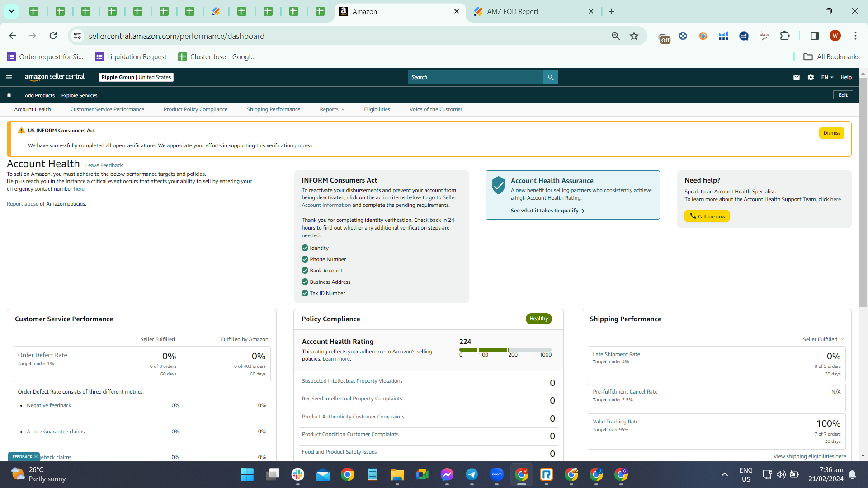Click the Account Health Assurance shield icon
The height and width of the screenshot is (488, 868).
[499, 185]
